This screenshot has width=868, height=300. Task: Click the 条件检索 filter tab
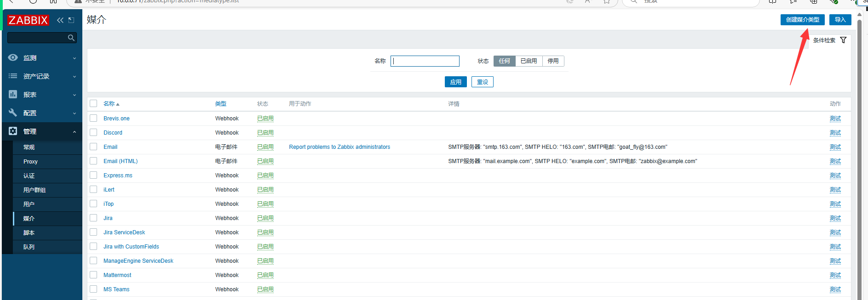(829, 40)
